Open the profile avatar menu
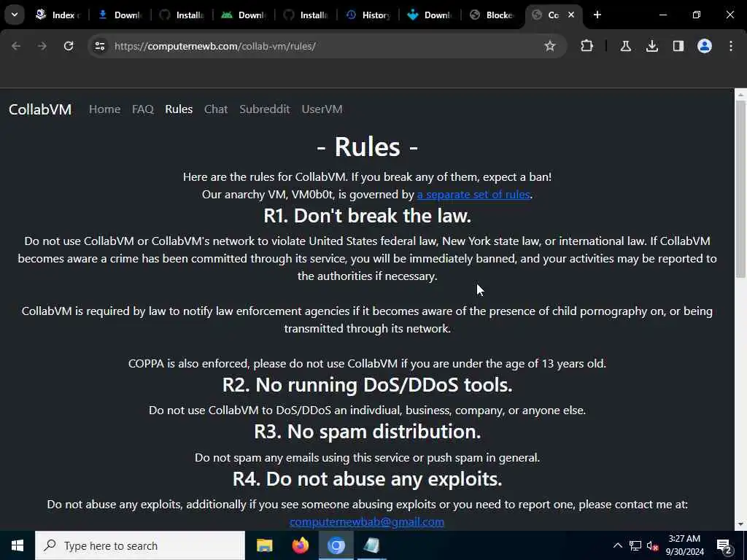The height and width of the screenshot is (560, 747). pos(705,46)
